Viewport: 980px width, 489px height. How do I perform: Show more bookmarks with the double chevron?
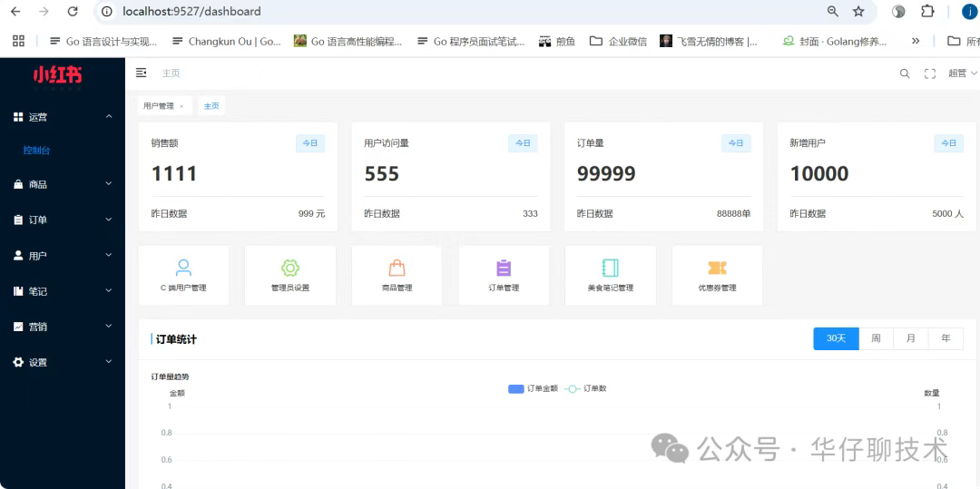coord(916,41)
